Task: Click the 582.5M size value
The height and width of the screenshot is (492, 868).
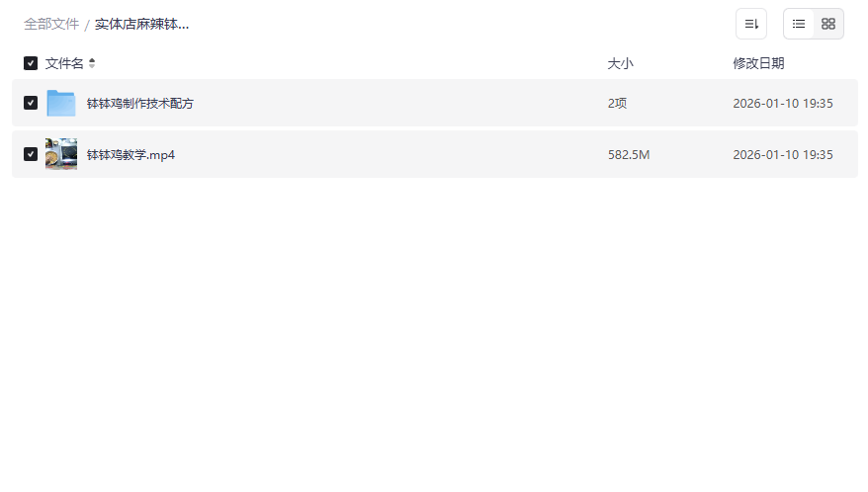Action: pos(628,154)
